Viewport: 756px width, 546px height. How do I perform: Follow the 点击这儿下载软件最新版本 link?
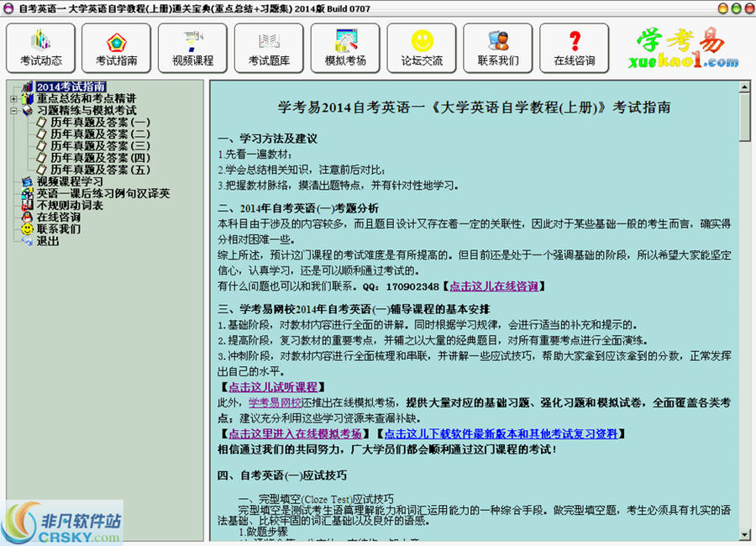501,434
